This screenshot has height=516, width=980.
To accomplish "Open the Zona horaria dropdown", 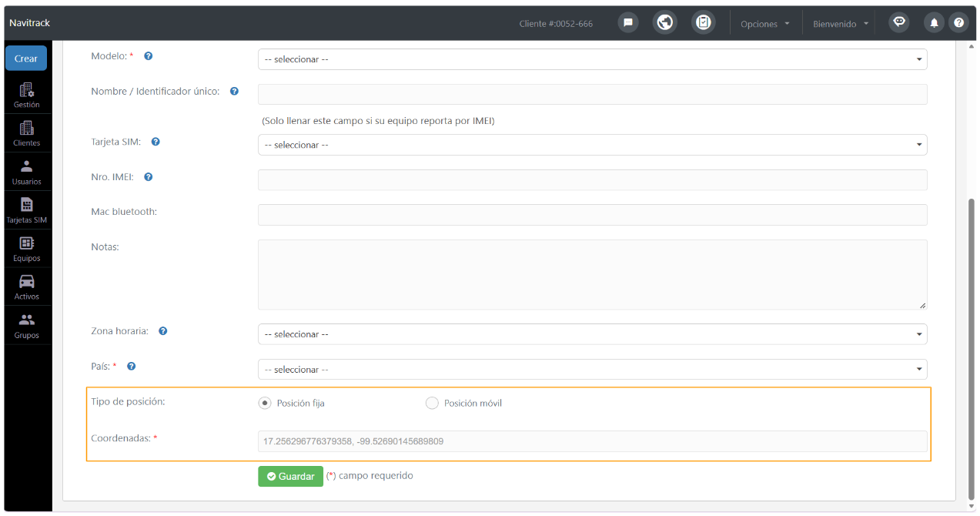I will coord(592,334).
